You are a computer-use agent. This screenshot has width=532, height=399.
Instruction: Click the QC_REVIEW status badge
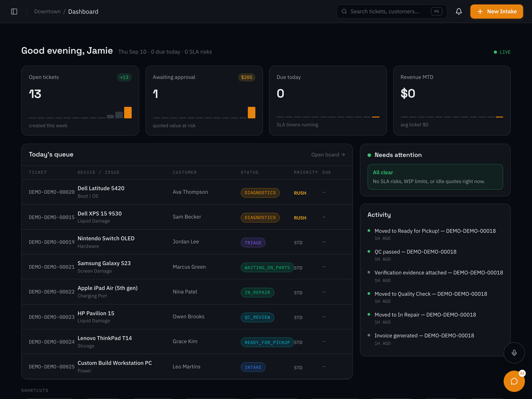(x=257, y=317)
